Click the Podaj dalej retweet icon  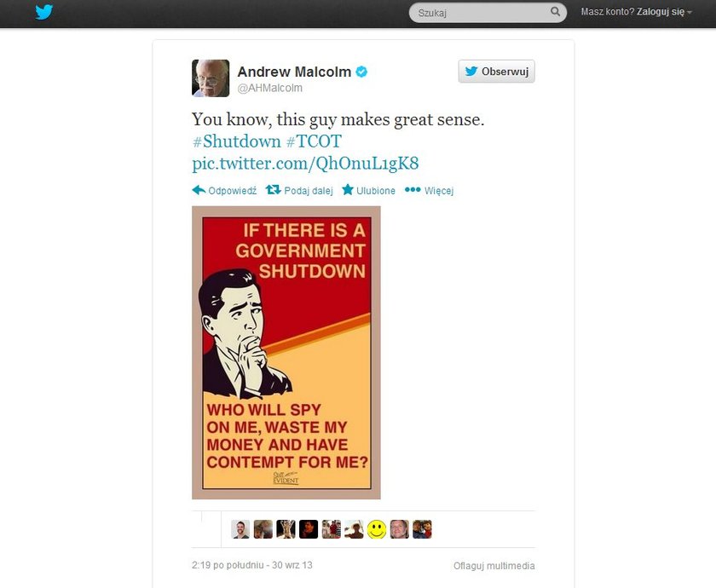(x=273, y=189)
